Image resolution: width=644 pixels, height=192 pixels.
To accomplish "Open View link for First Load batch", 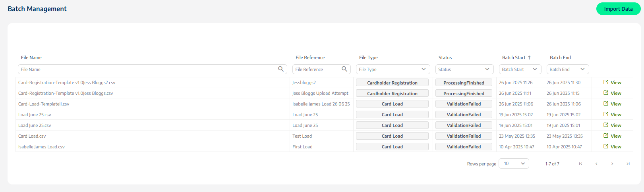I will point(616,147).
